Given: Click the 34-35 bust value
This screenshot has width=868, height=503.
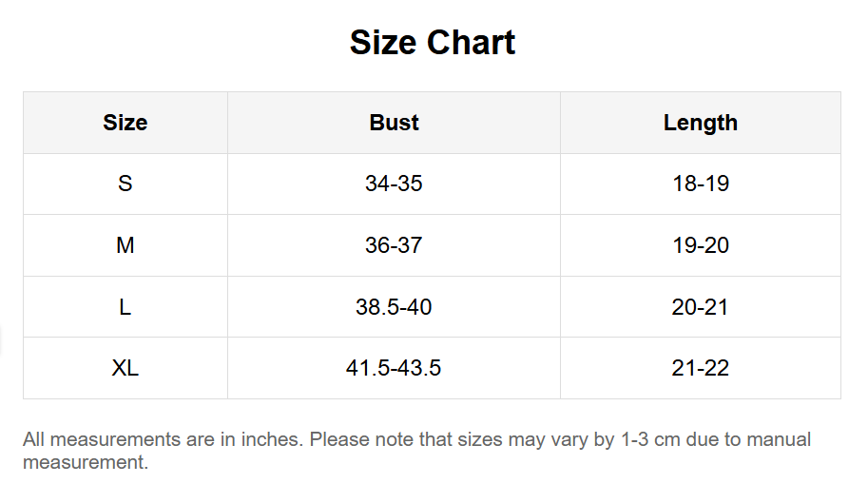Looking at the screenshot, I should 394,184.
